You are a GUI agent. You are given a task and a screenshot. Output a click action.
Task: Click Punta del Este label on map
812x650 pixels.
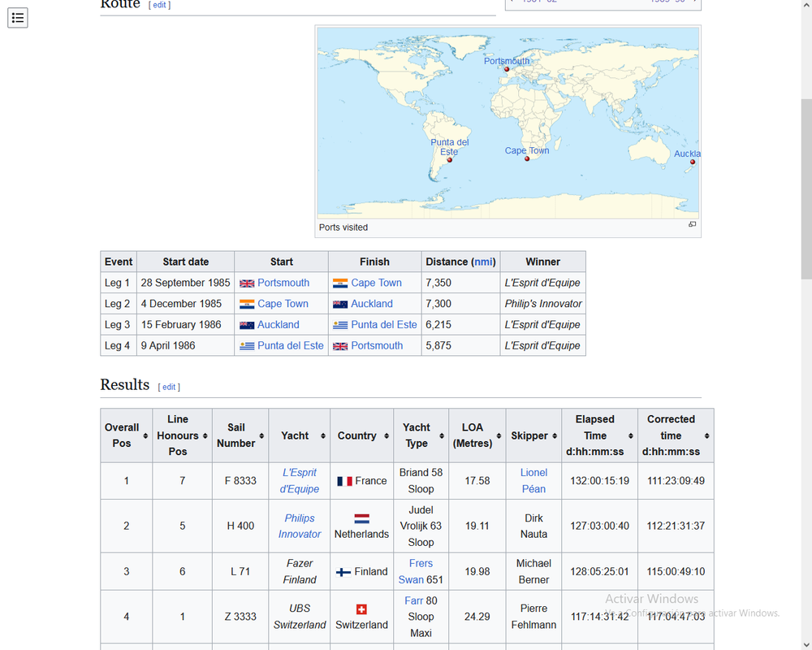(x=450, y=147)
